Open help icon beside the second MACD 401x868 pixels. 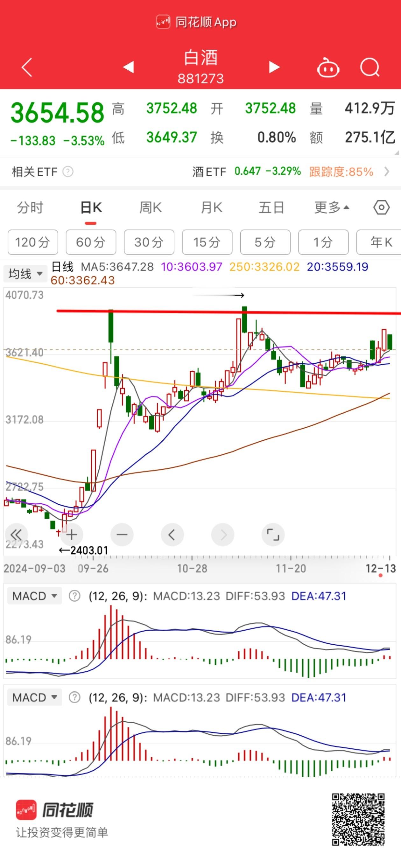[74, 697]
